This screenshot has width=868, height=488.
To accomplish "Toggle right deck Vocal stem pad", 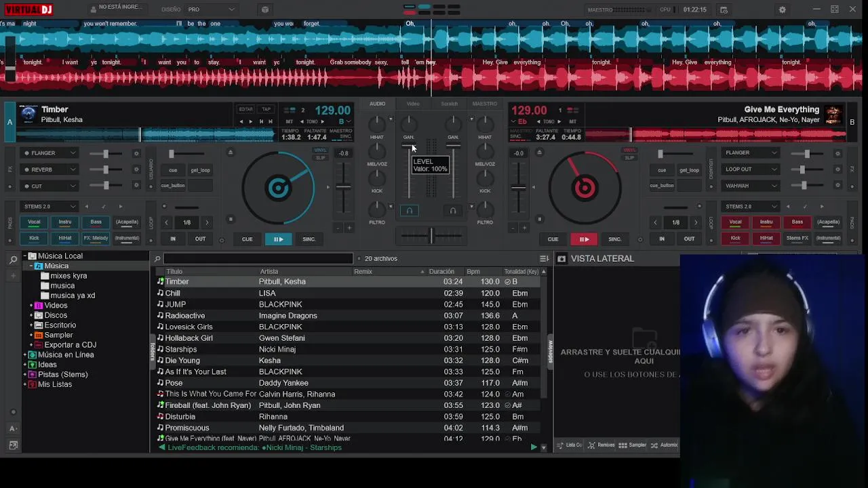I will 735,222.
